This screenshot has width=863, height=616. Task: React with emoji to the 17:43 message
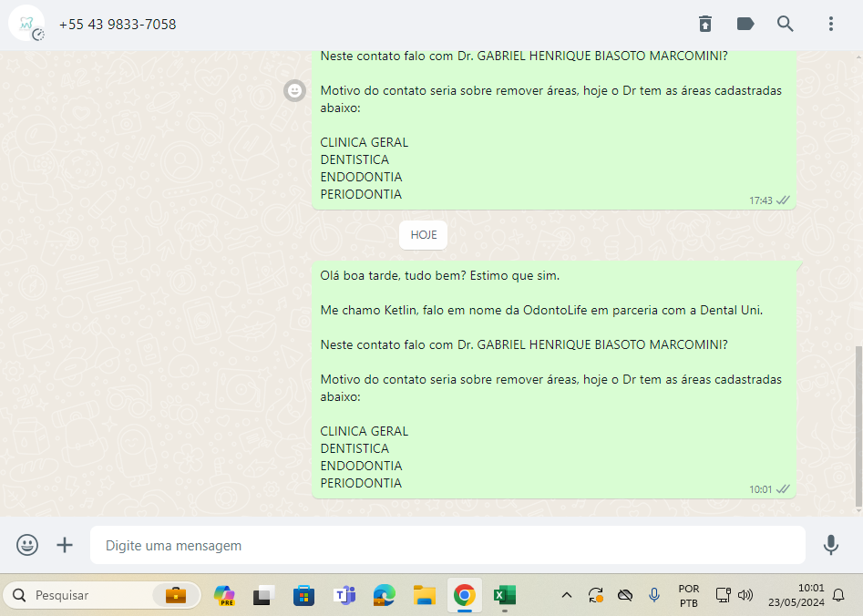point(295,90)
